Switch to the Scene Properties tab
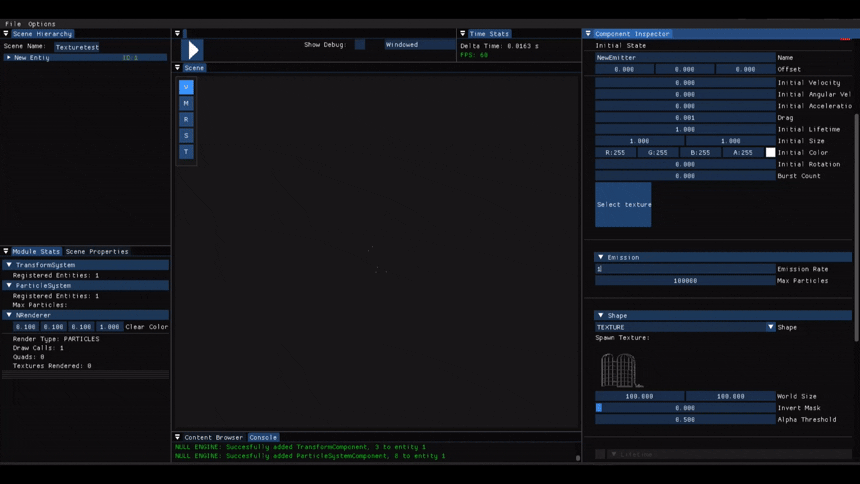This screenshot has height=484, width=860. [x=97, y=251]
